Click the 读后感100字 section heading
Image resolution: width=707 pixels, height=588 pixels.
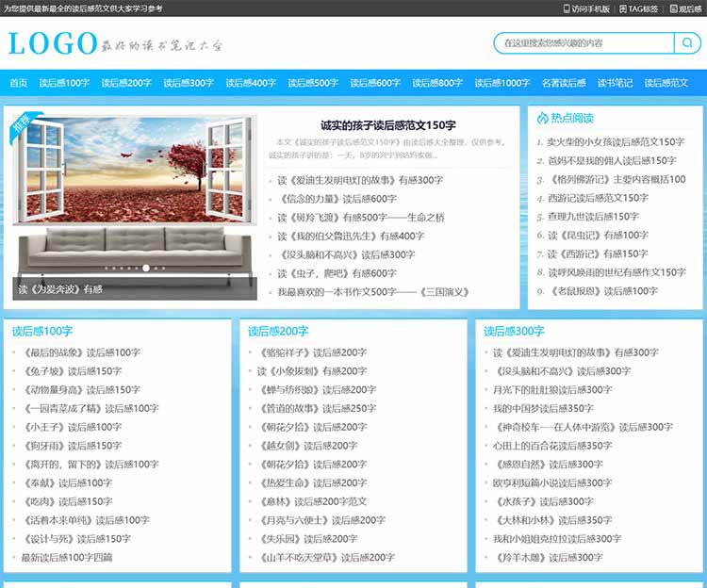[42, 331]
